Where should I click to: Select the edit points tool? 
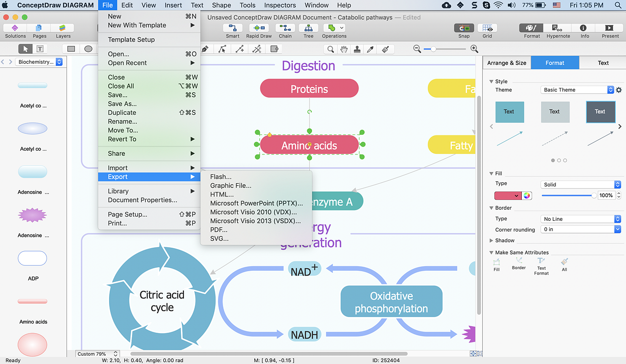pos(223,49)
